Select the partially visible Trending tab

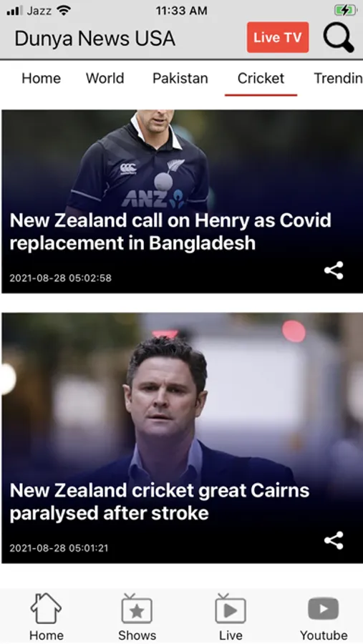[x=338, y=78]
